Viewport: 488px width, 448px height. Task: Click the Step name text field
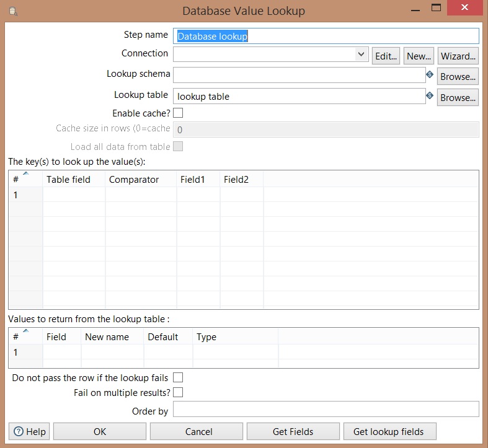pyautogui.click(x=326, y=36)
